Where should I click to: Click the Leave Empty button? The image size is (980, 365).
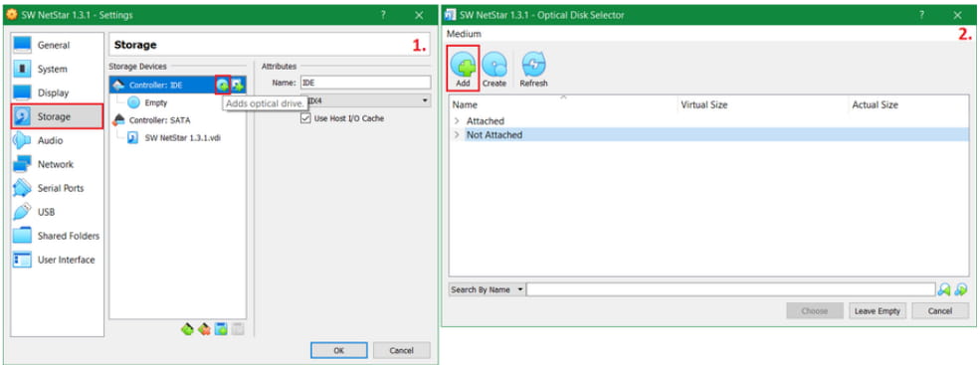877,310
